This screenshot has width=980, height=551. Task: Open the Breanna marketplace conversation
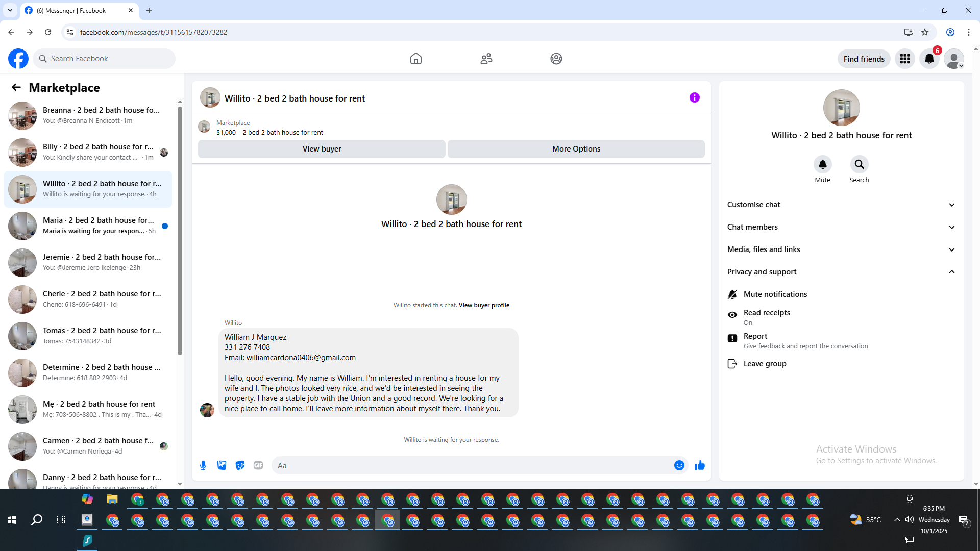tap(88, 115)
